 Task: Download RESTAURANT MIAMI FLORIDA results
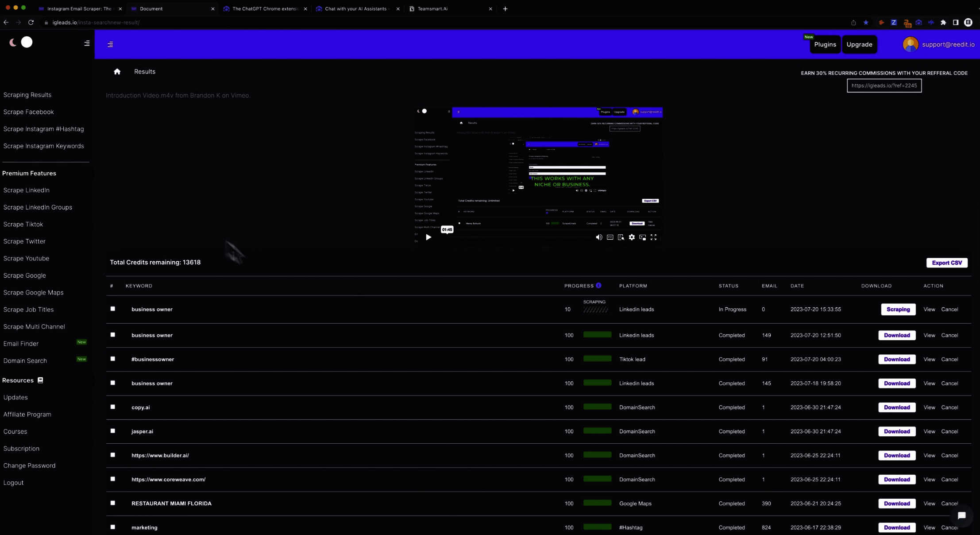(896, 504)
